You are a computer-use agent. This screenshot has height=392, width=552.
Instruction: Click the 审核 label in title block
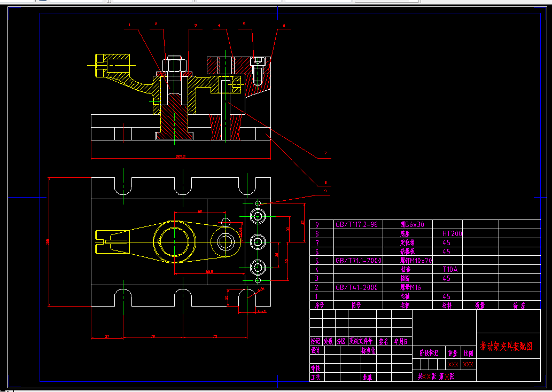(x=315, y=369)
